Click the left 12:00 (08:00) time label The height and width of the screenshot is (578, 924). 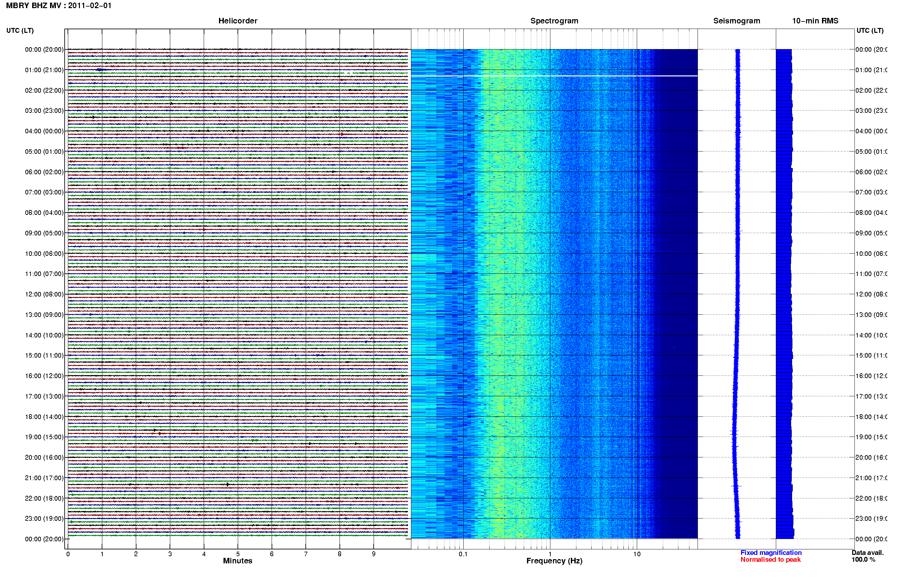pos(44,294)
